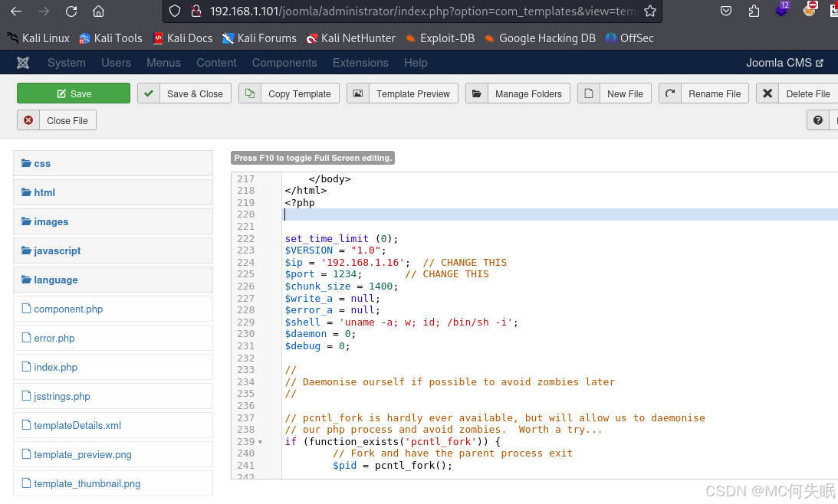838x504 pixels.
Task: Open the Extensions menu
Action: (x=360, y=63)
